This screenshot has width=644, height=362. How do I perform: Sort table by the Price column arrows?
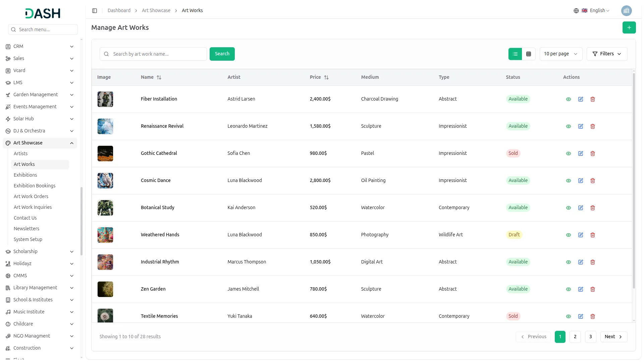326,77
